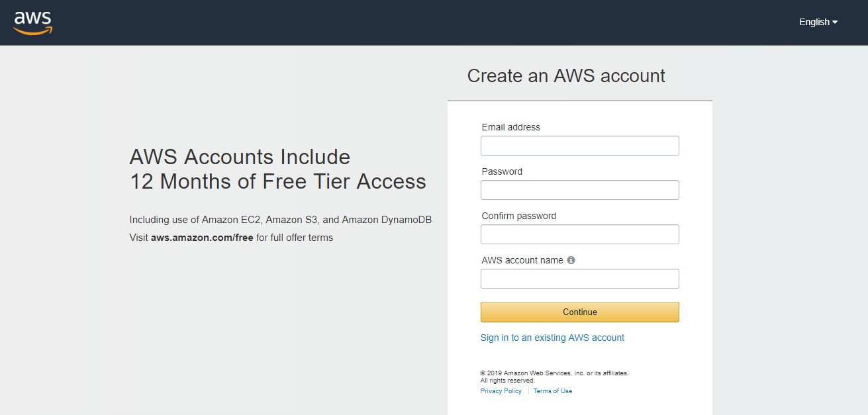Click the aws.amazon.com/free bold text
The image size is (868, 415).
coord(202,238)
